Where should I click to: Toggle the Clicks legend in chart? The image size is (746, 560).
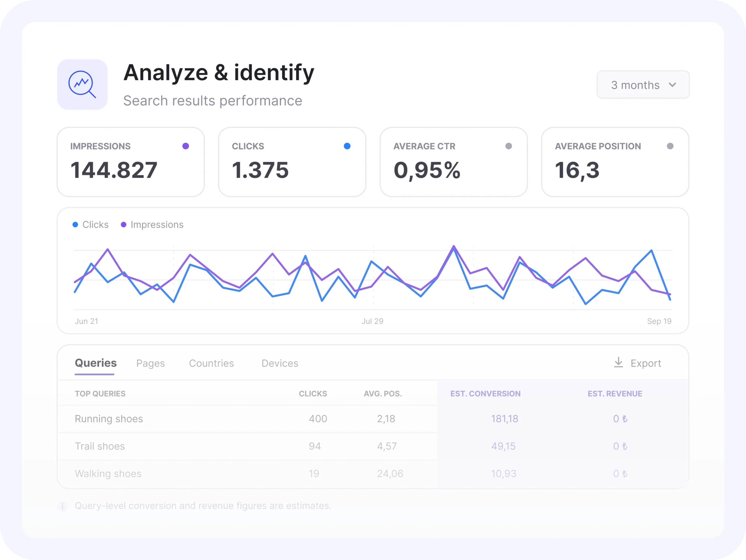point(90,225)
